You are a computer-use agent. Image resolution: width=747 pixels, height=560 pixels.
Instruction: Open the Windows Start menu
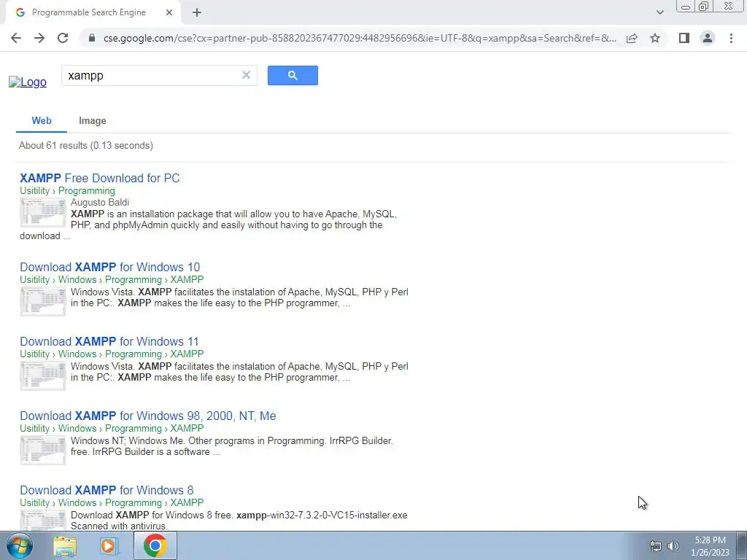click(19, 545)
